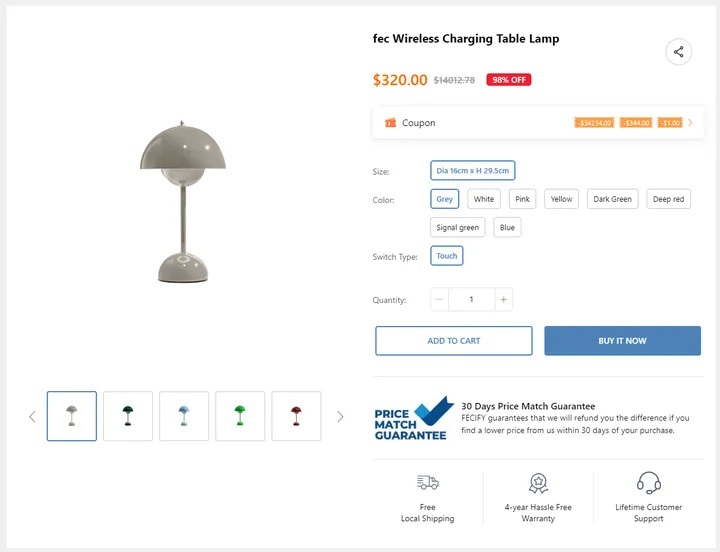Click the free local shipping truck icon
Image resolution: width=720 pixels, height=552 pixels.
click(428, 483)
